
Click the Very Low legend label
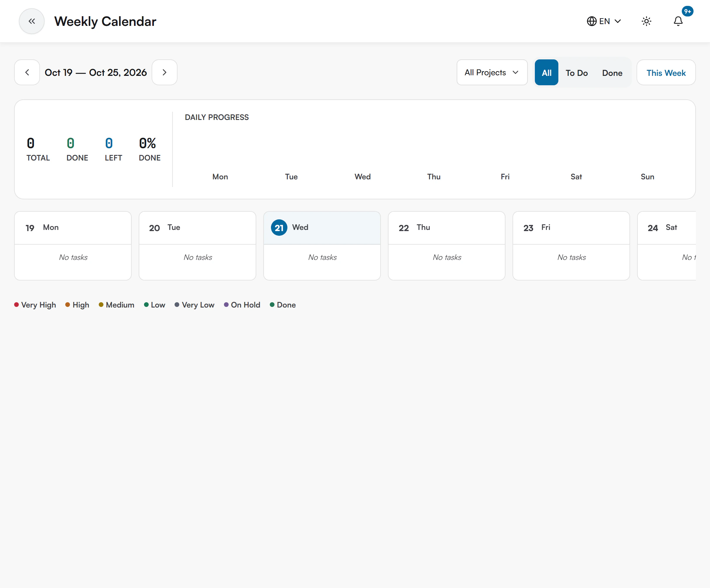[x=198, y=305]
